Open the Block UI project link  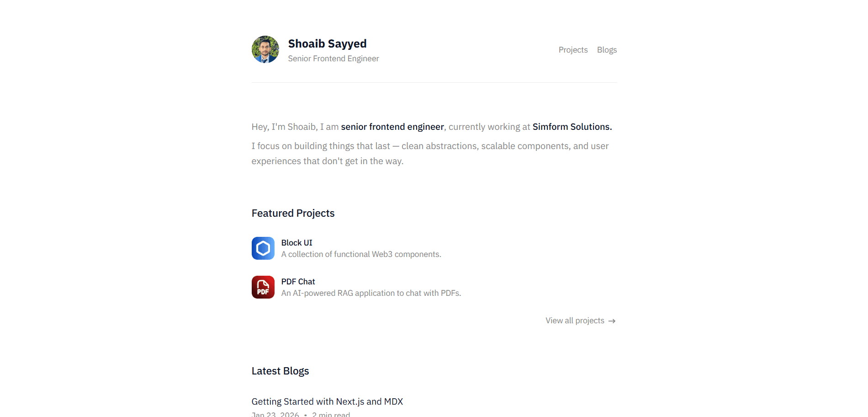pos(296,242)
